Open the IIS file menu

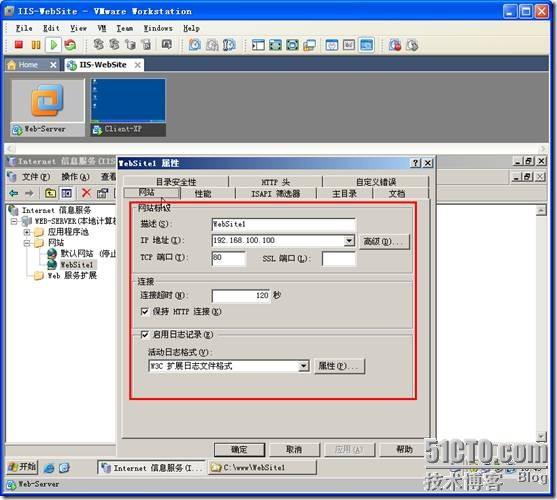[x=36, y=176]
